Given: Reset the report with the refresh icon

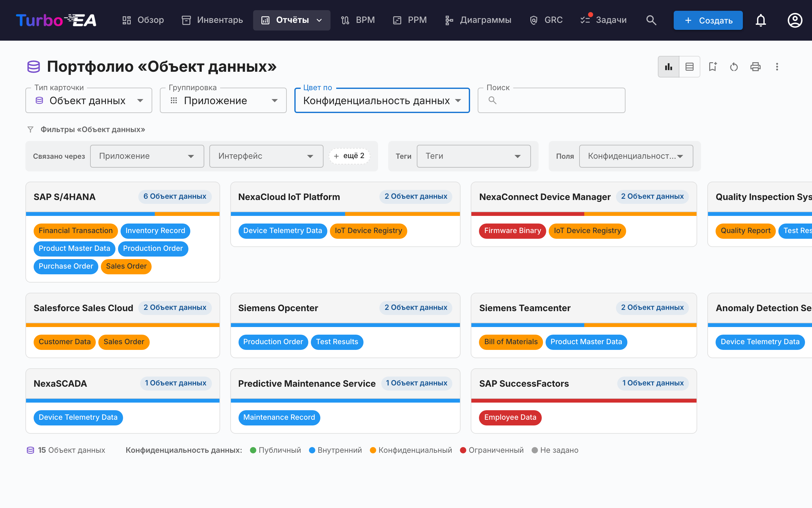Looking at the screenshot, I should tap(734, 67).
